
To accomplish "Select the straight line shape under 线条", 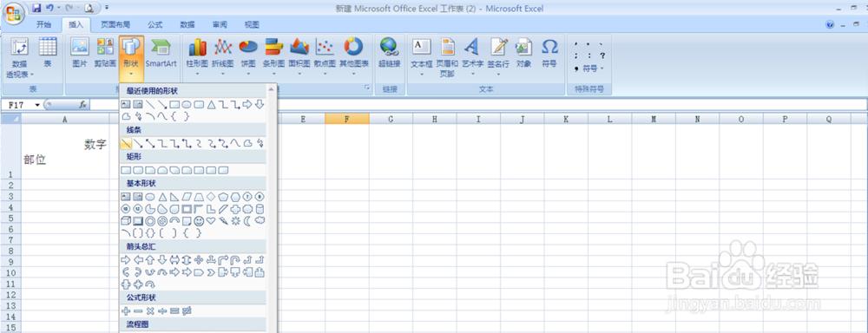I will click(x=126, y=144).
